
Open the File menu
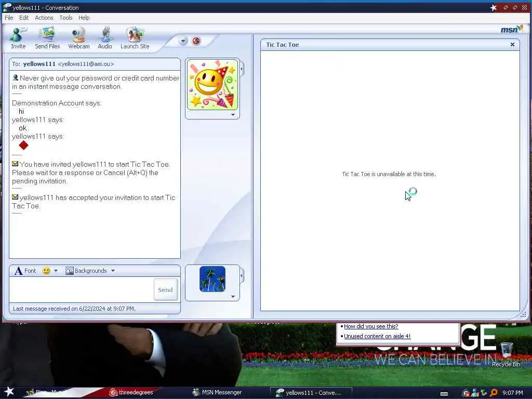click(9, 18)
